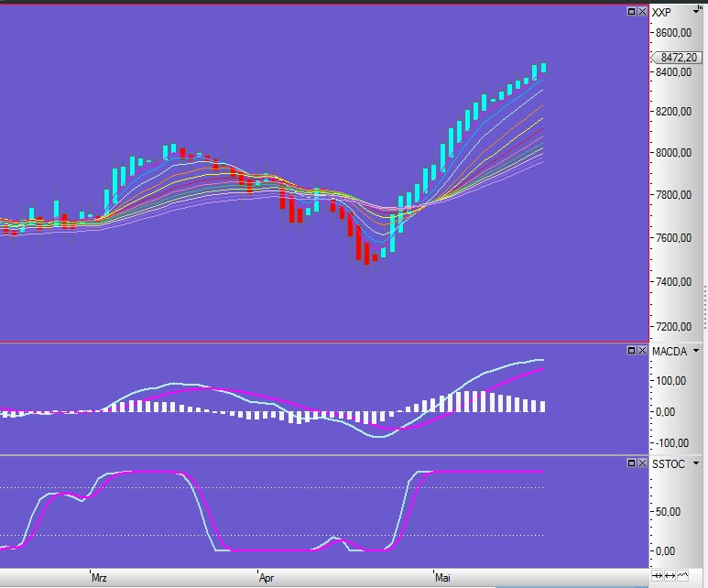Image resolution: width=708 pixels, height=588 pixels.
Task: Open the MACDA indicator dropdown arrow
Action: pyautogui.click(x=696, y=351)
